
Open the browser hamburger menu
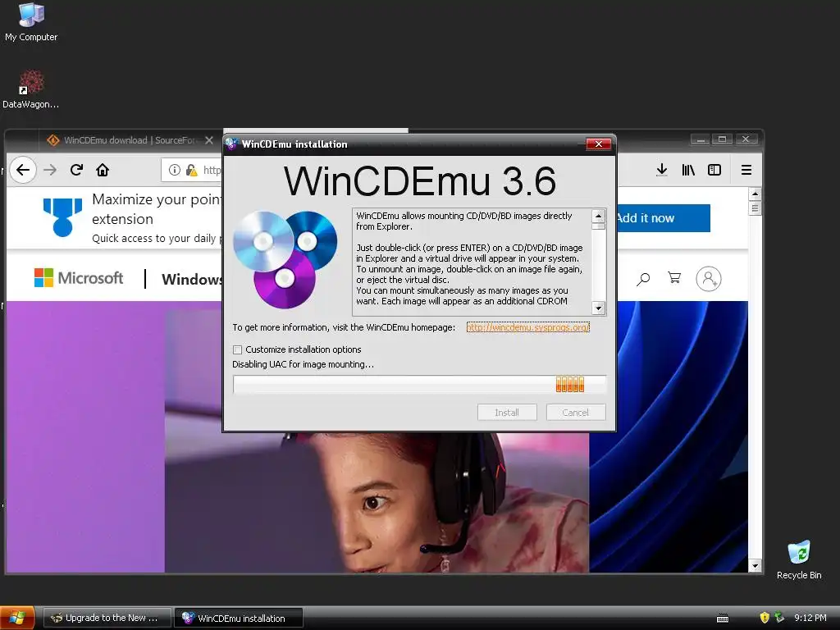[746, 170]
